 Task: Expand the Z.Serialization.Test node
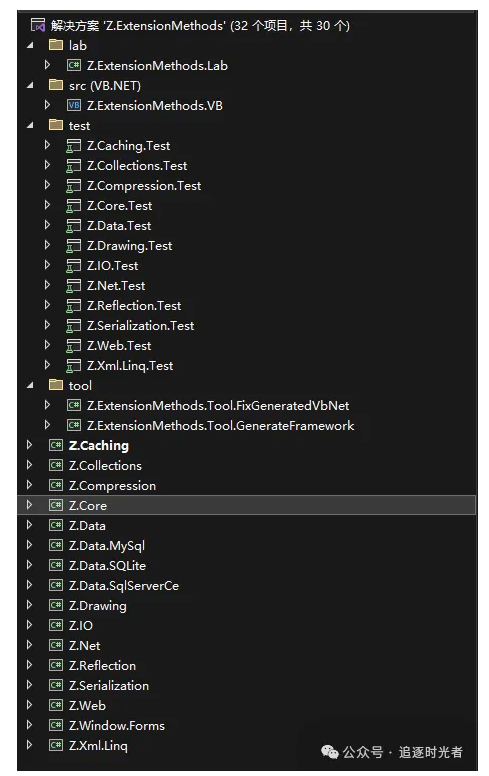47,325
